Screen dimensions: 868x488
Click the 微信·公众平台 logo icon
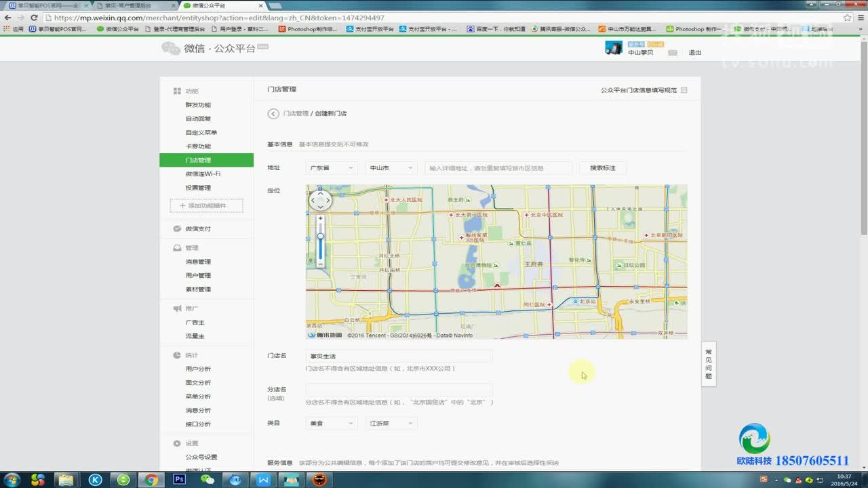click(x=172, y=48)
